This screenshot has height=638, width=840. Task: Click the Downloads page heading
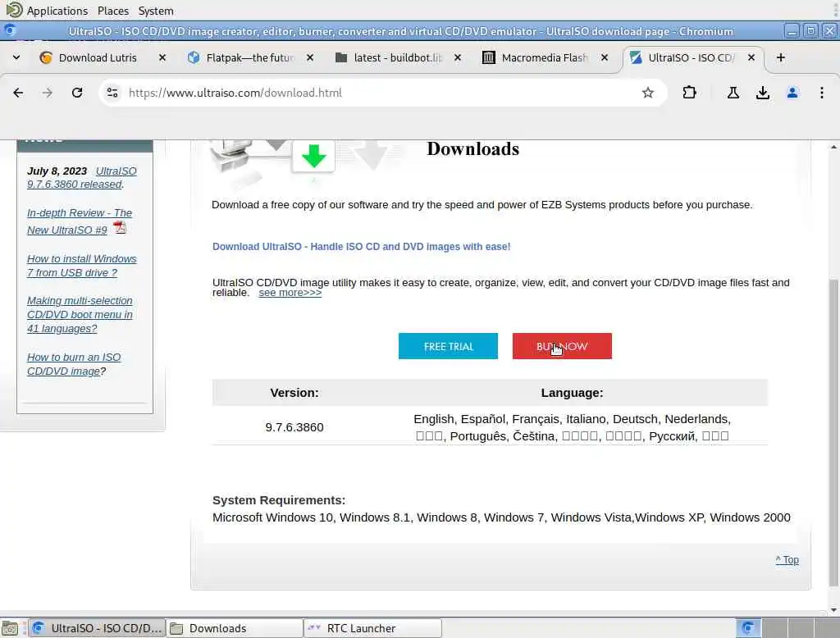coord(472,149)
